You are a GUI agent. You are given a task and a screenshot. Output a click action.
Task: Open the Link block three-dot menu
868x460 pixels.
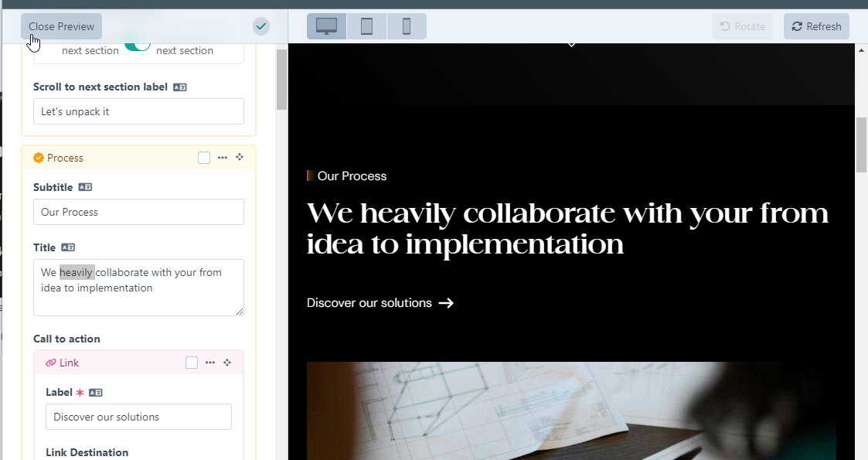coord(210,363)
